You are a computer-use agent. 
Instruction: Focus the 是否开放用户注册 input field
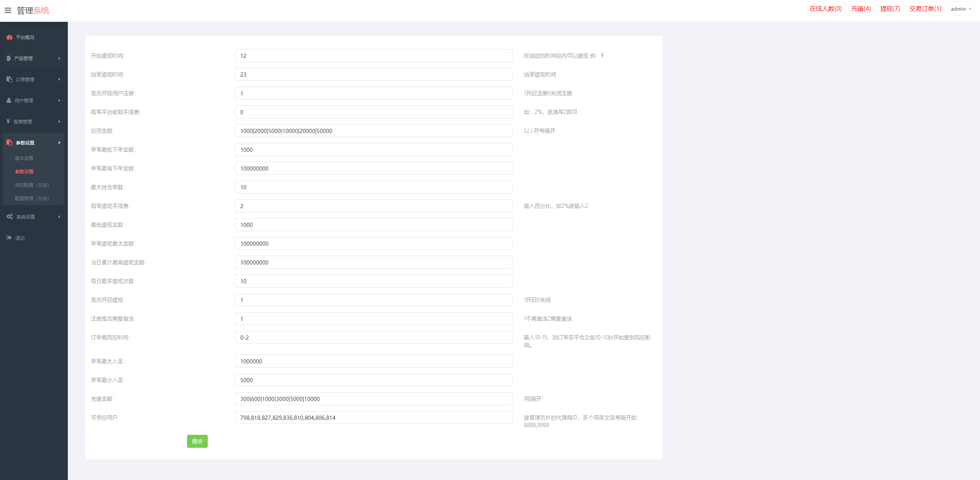tap(374, 93)
